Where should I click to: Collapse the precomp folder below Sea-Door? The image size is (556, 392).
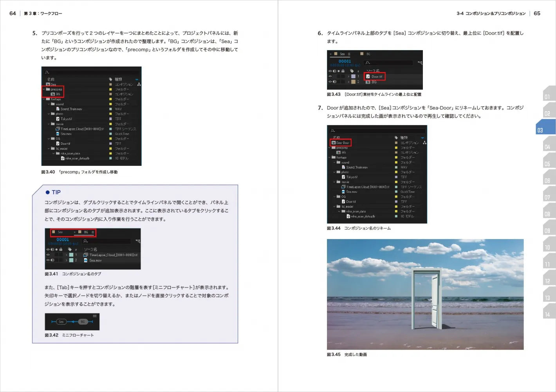tap(329, 148)
